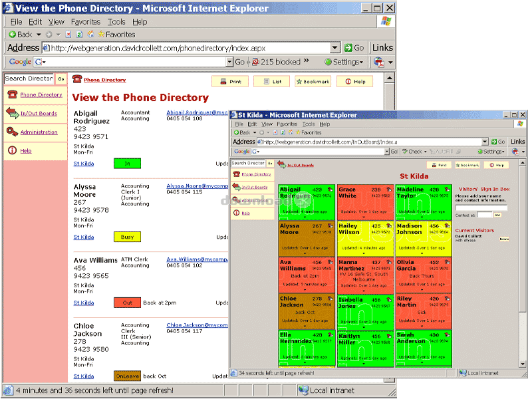This screenshot has height=399, width=532.
Task: Click the red Out status for Ava Williams
Action: [x=127, y=303]
